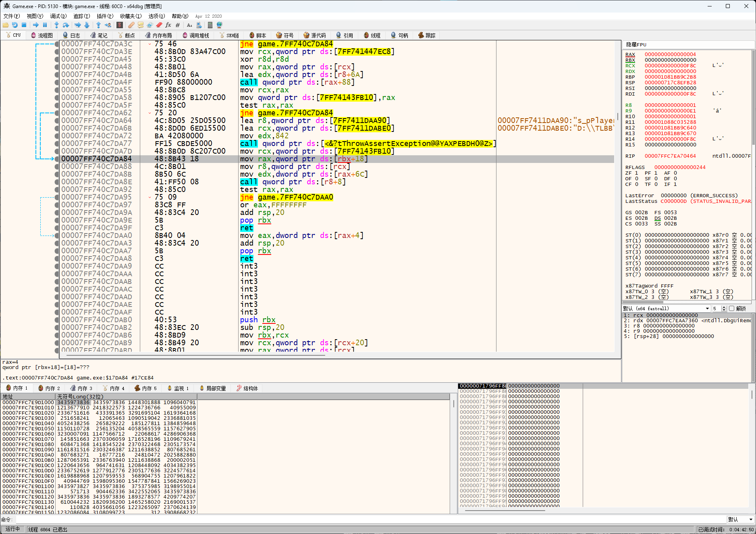756x534 pixels.
Task: Click the blue Stop debugging square
Action: 24,25
